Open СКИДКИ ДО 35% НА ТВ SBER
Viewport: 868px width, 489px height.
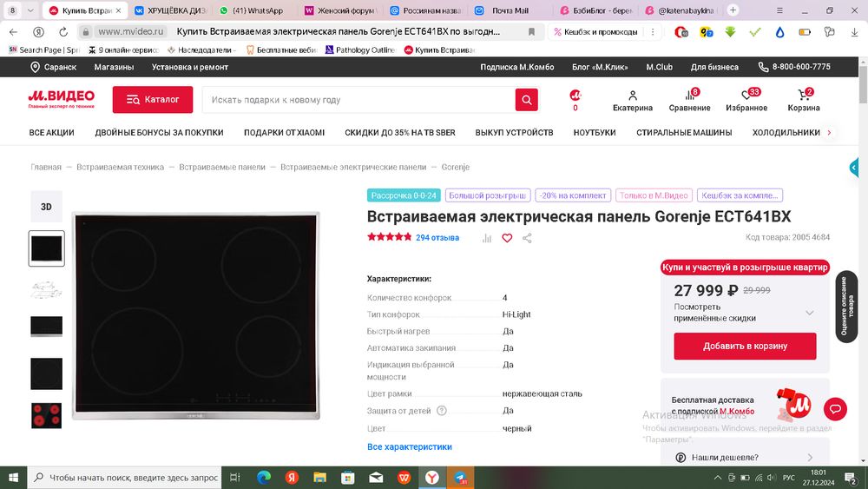click(399, 132)
